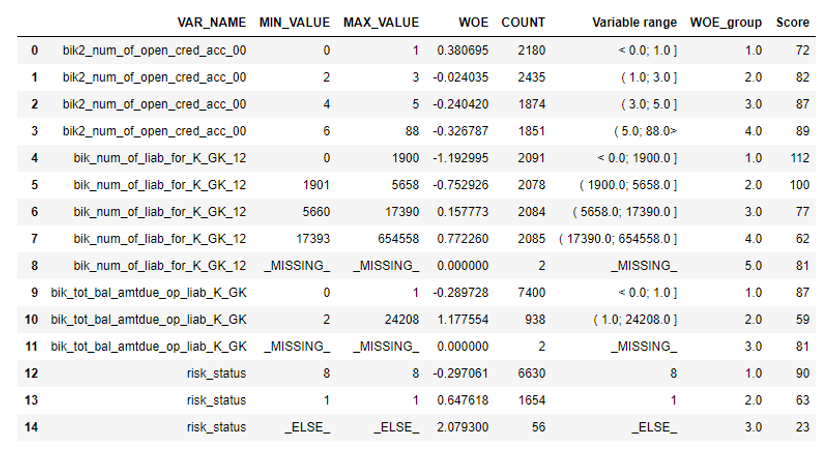The width and height of the screenshot is (838, 449).
Task: Select row index 0
Action: 34,50
